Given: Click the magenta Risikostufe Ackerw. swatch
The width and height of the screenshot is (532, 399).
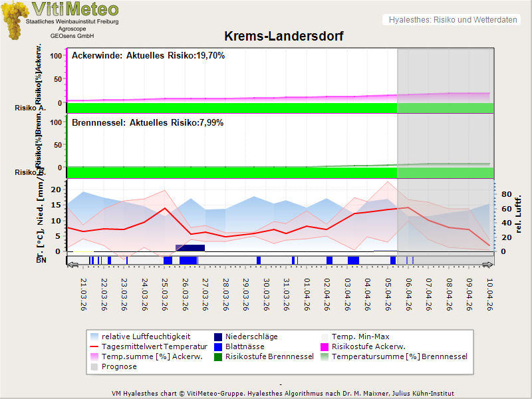Looking at the screenshot, I should pos(325,346).
